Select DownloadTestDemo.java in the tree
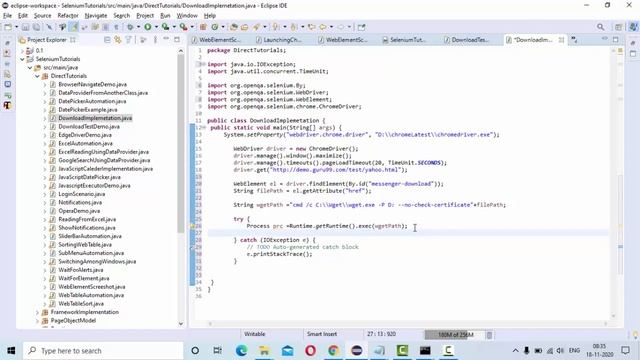640x360 pixels. (x=89, y=127)
